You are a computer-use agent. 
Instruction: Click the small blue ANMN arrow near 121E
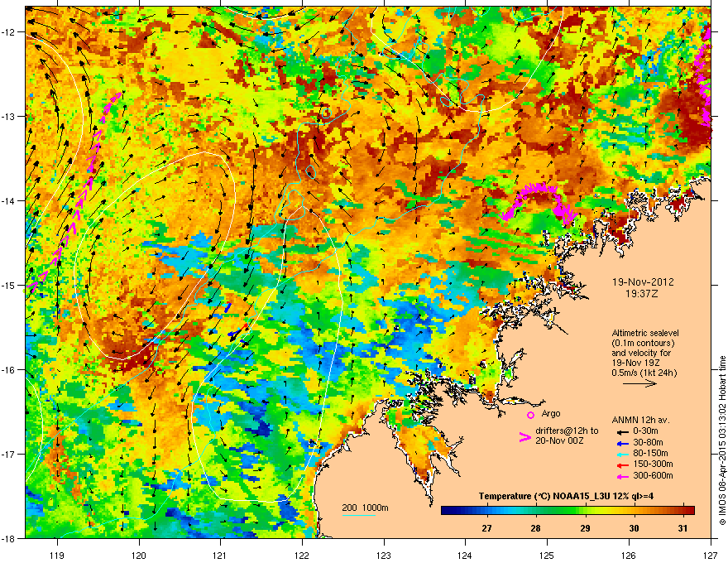pyautogui.click(x=227, y=307)
